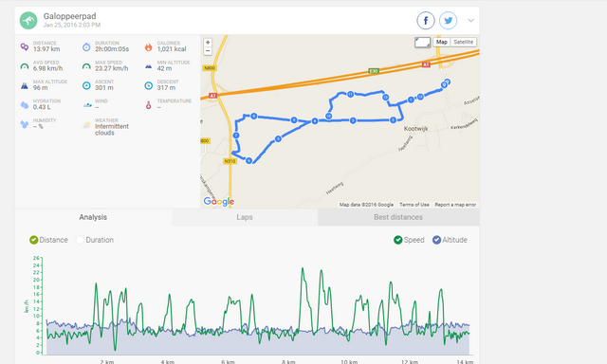Open Terms of Use link
The height and width of the screenshot is (364, 607).
click(x=414, y=205)
